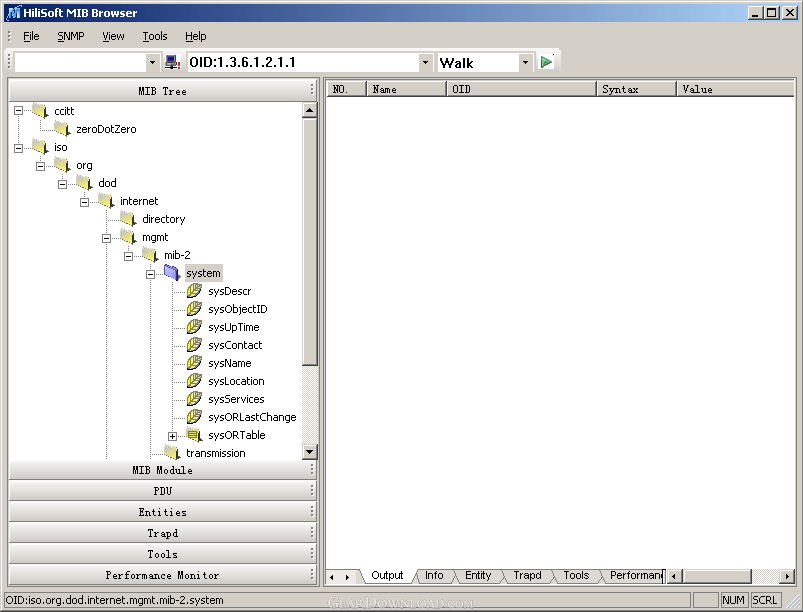Collapse the mib-2 tree node
The height and width of the screenshot is (612, 803).
(129, 256)
